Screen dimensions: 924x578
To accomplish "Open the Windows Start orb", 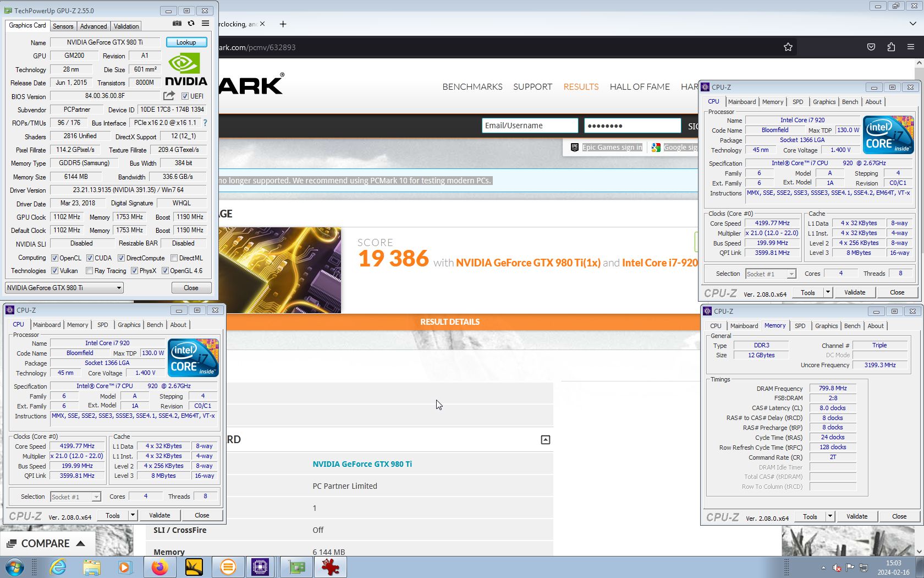I will pos(14,567).
